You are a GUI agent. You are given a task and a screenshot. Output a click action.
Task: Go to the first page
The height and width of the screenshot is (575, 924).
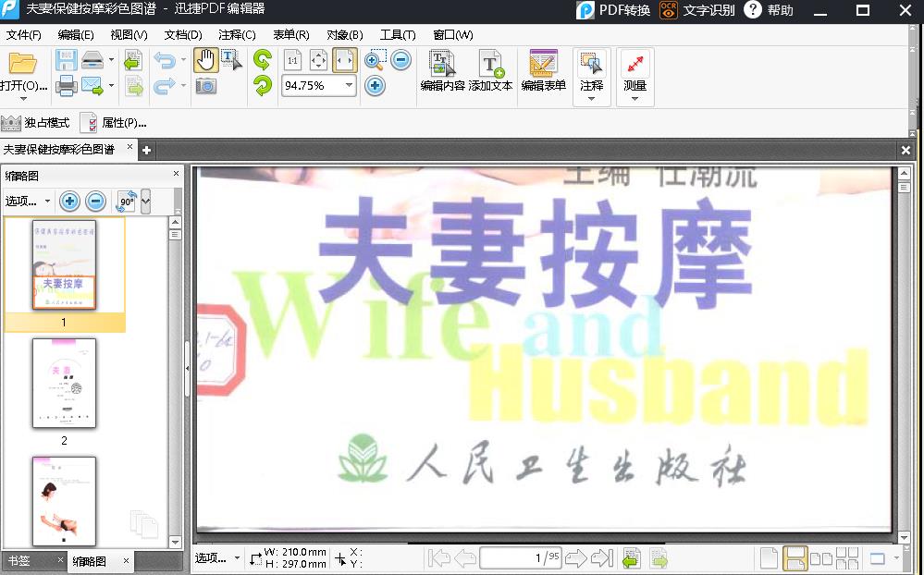[439, 558]
